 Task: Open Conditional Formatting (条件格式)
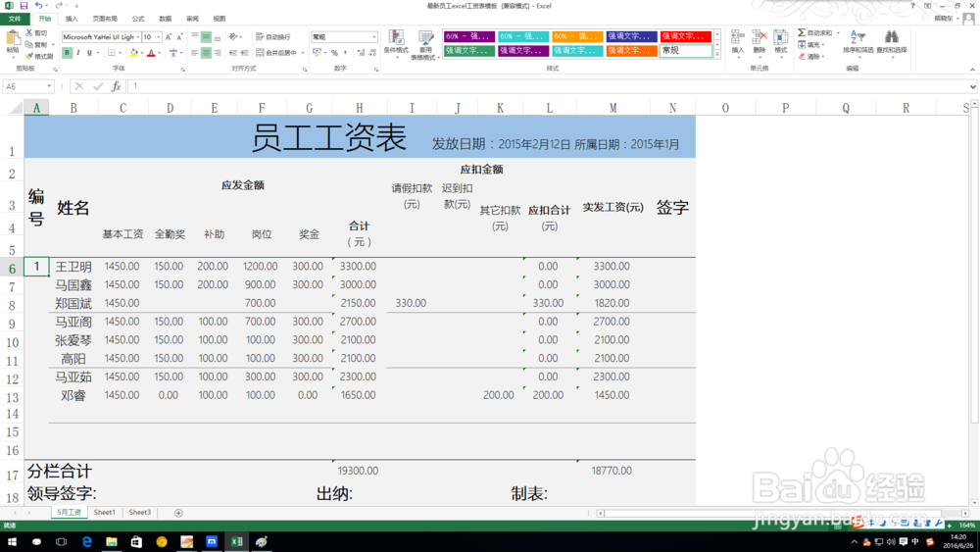click(396, 44)
